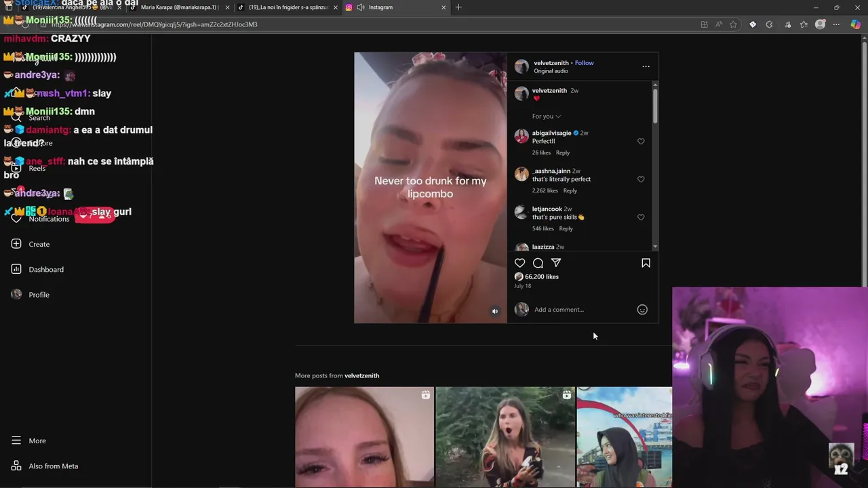This screenshot has width=868, height=488.
Task: Mute or unmute the reel audio
Action: (x=495, y=311)
